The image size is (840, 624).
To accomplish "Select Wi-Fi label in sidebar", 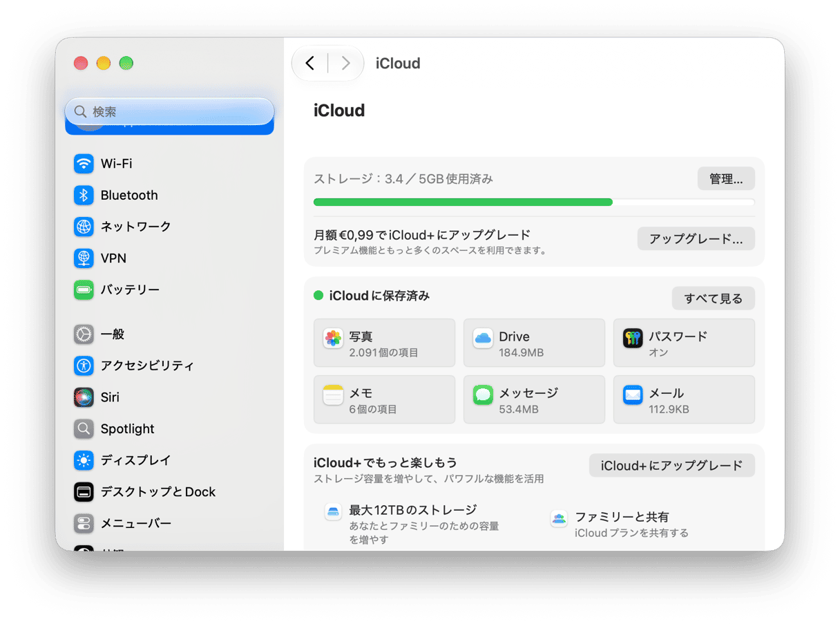I will click(116, 164).
